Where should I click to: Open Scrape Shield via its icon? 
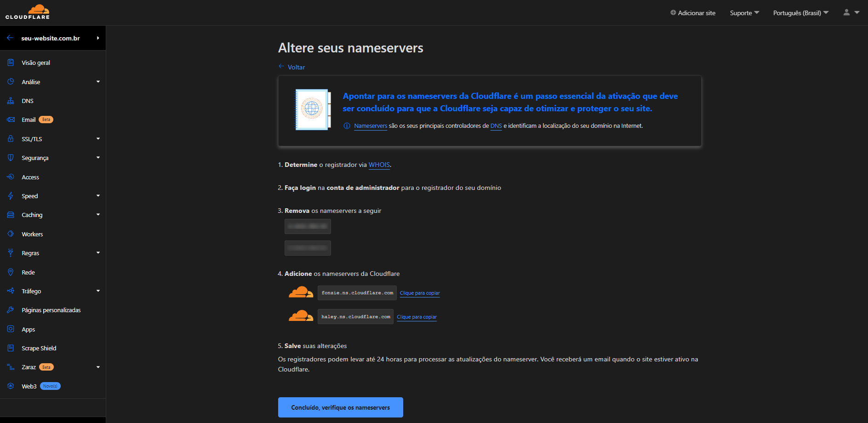[x=11, y=348]
